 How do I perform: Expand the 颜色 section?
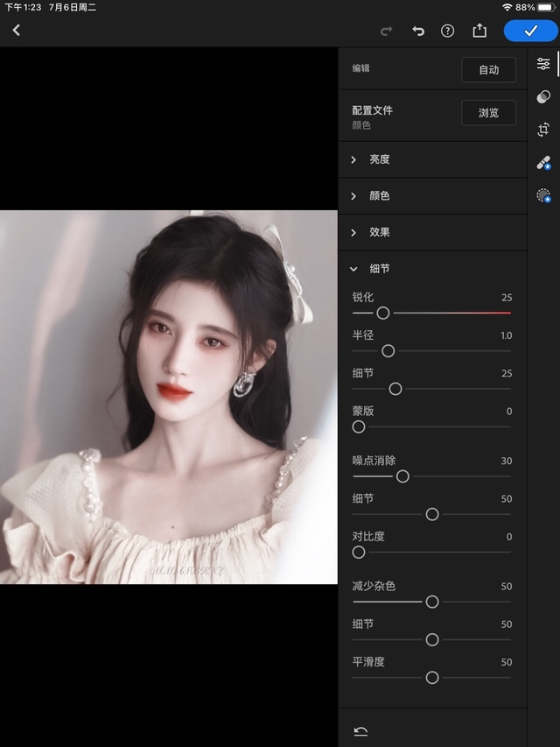[379, 196]
